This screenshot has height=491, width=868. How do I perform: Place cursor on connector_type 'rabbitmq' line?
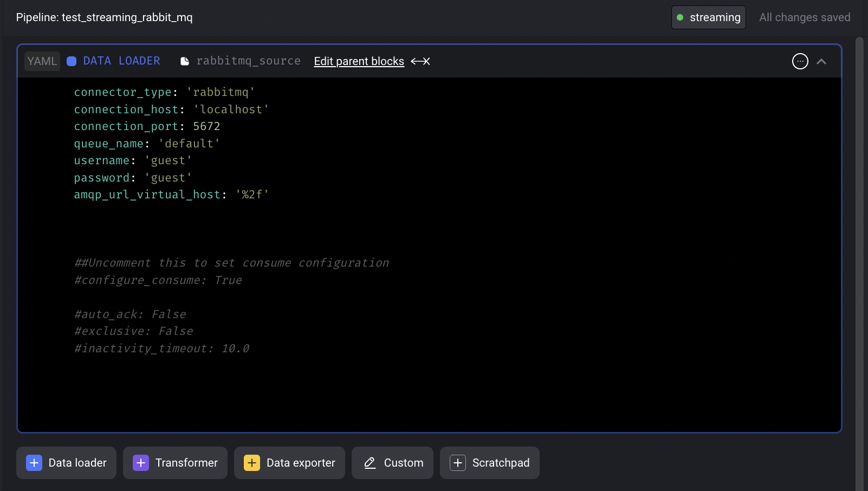coord(164,92)
